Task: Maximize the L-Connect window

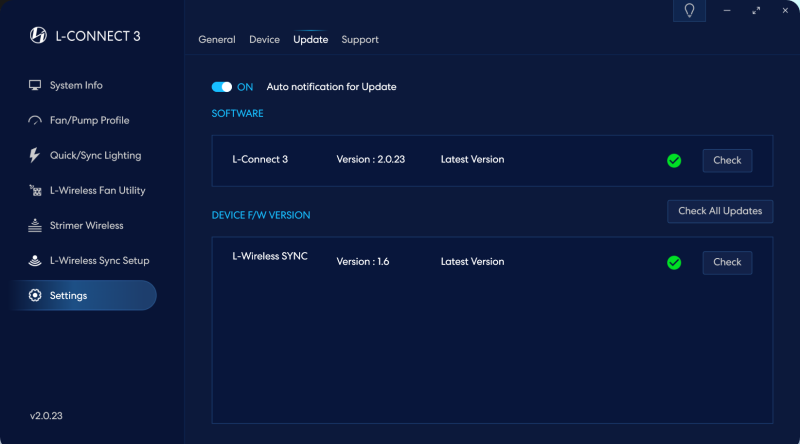Action: [x=756, y=10]
